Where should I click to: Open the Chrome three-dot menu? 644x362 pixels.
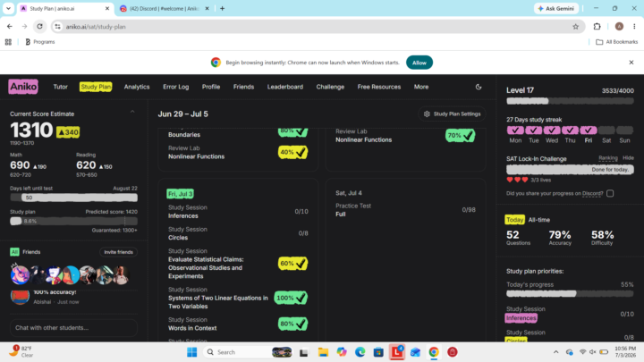[x=634, y=27]
